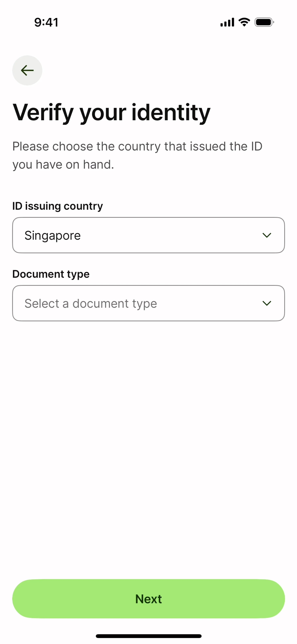The width and height of the screenshot is (297, 644).
Task: Tap the battery indicator icon
Action: [264, 22]
